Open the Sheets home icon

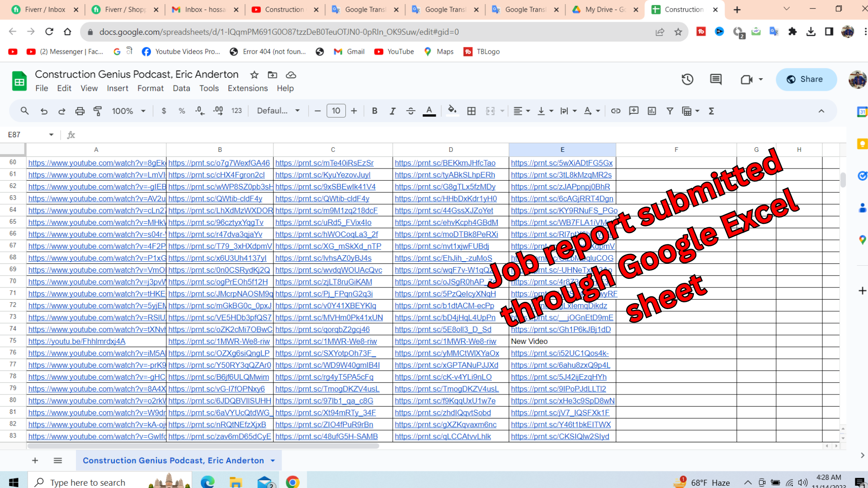pyautogui.click(x=19, y=81)
